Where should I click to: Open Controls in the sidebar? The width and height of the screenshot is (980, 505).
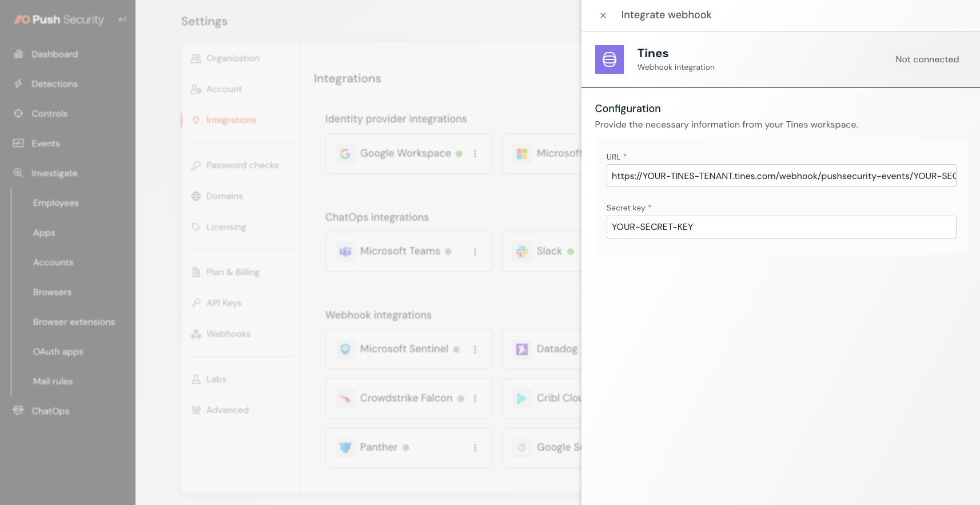49,114
